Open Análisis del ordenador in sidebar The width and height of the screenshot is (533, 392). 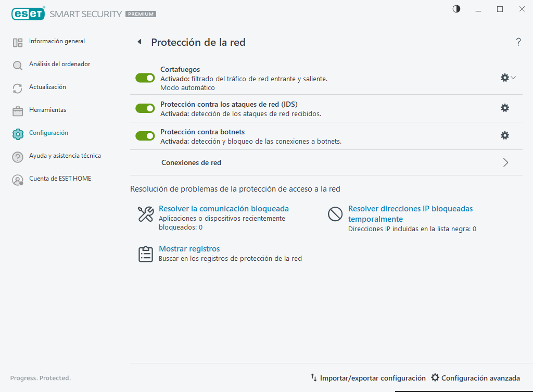(x=59, y=64)
